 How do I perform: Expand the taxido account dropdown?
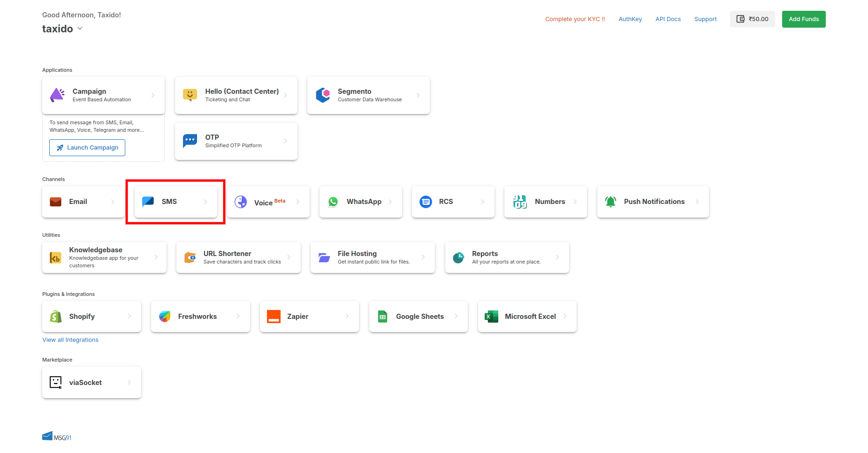pos(80,29)
